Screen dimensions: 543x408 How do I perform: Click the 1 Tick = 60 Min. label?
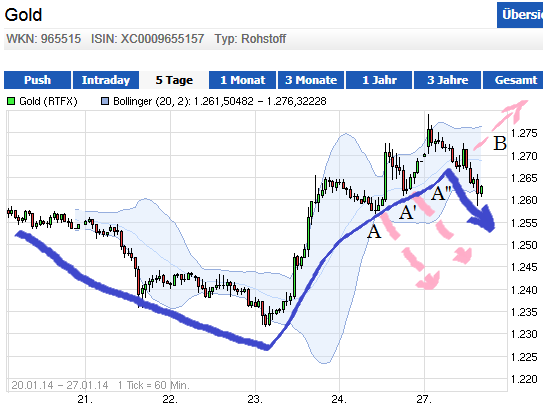coord(154,385)
